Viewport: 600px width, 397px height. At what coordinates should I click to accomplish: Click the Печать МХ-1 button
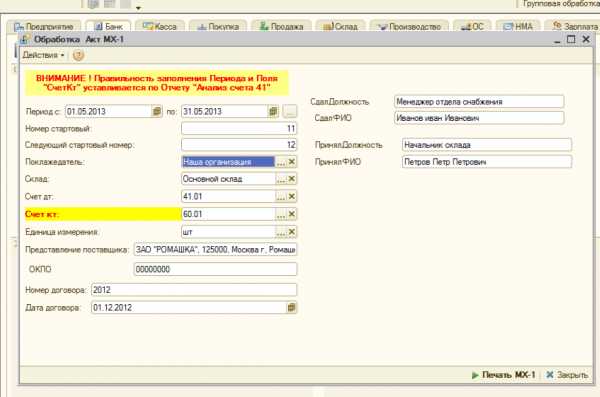pyautogui.click(x=504, y=375)
